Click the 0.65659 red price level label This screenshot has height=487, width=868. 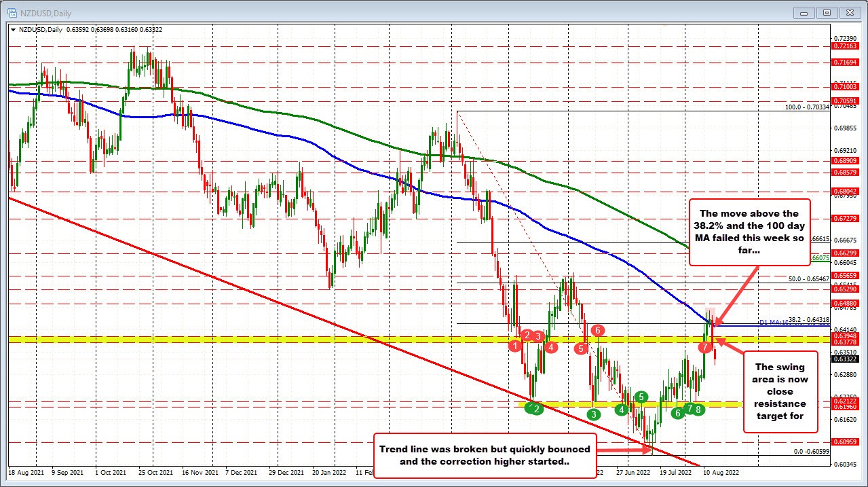click(x=844, y=275)
